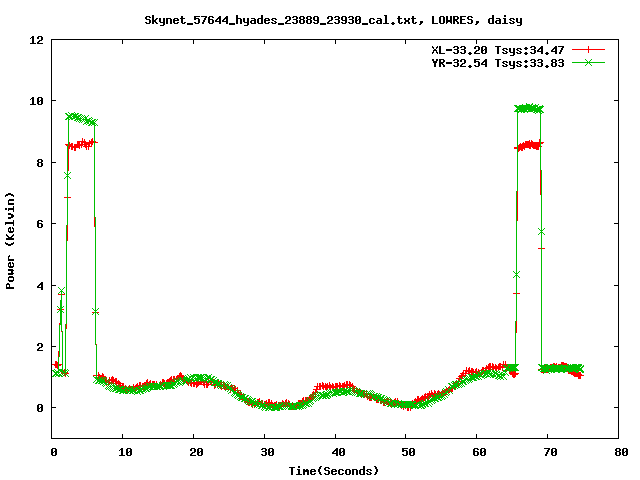The image size is (640, 480).
Task: Click the y-axis tick label 6
Action: pyautogui.click(x=40, y=224)
